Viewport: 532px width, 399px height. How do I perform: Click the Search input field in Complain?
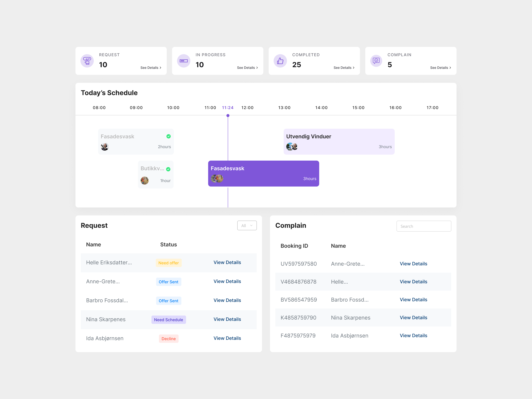point(423,226)
